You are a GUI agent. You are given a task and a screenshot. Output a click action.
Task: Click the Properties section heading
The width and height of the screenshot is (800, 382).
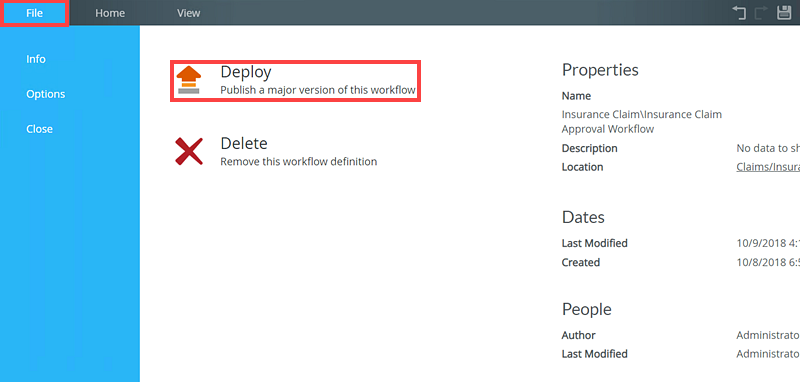coord(600,70)
